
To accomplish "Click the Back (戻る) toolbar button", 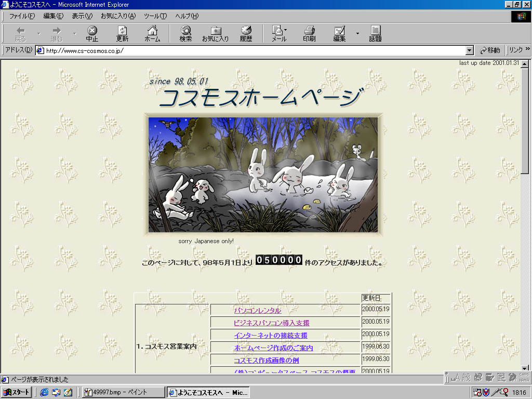I will (x=20, y=34).
